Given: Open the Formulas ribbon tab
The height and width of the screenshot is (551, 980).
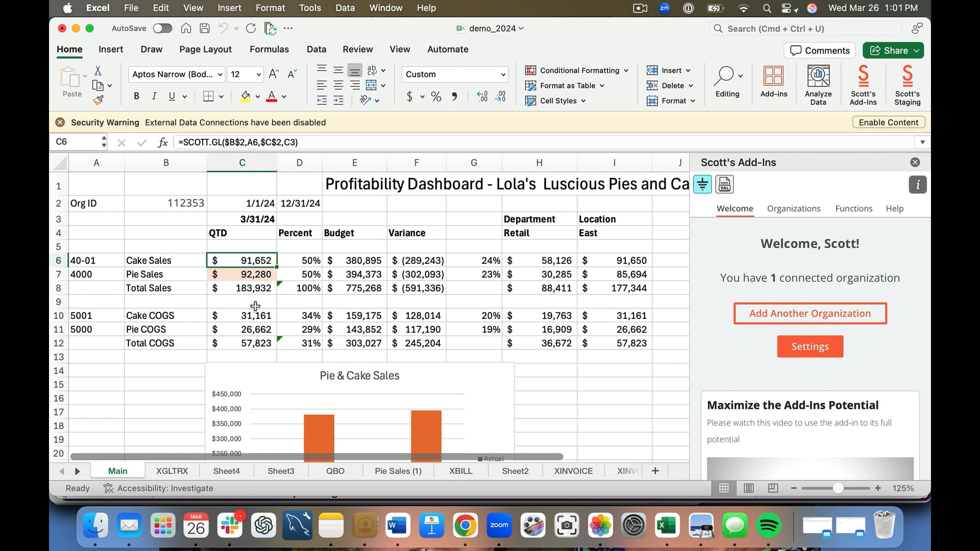Looking at the screenshot, I should [269, 49].
